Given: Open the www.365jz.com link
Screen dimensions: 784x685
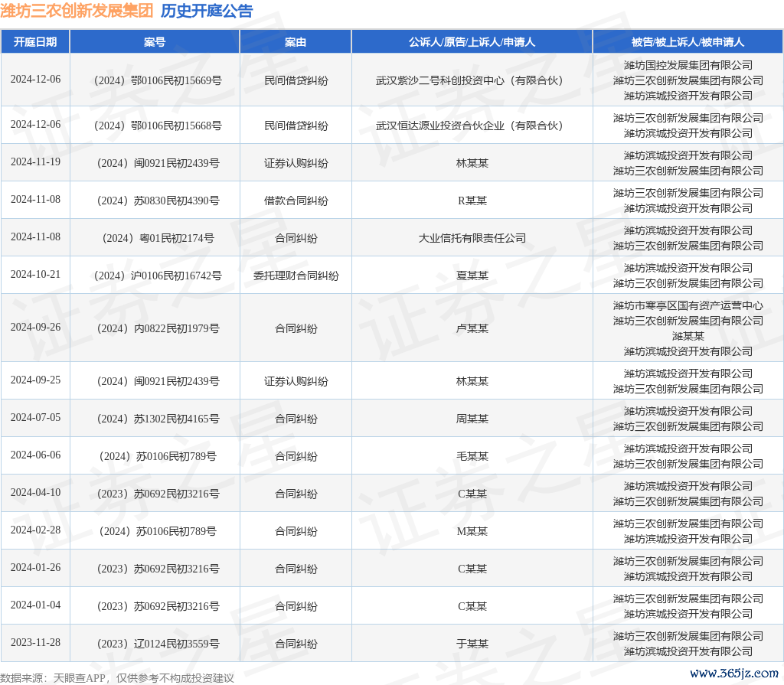Looking at the screenshot, I should pos(734,673).
